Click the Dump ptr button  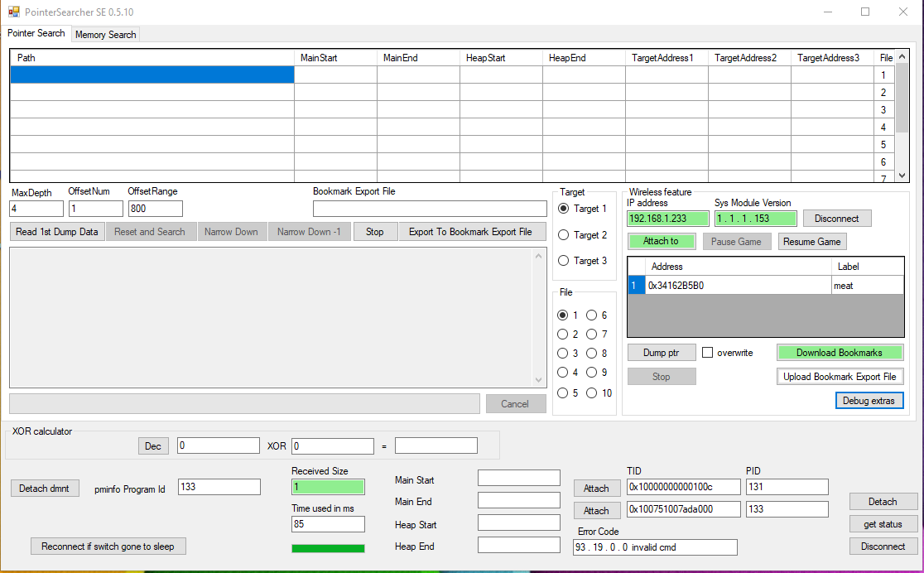(662, 353)
